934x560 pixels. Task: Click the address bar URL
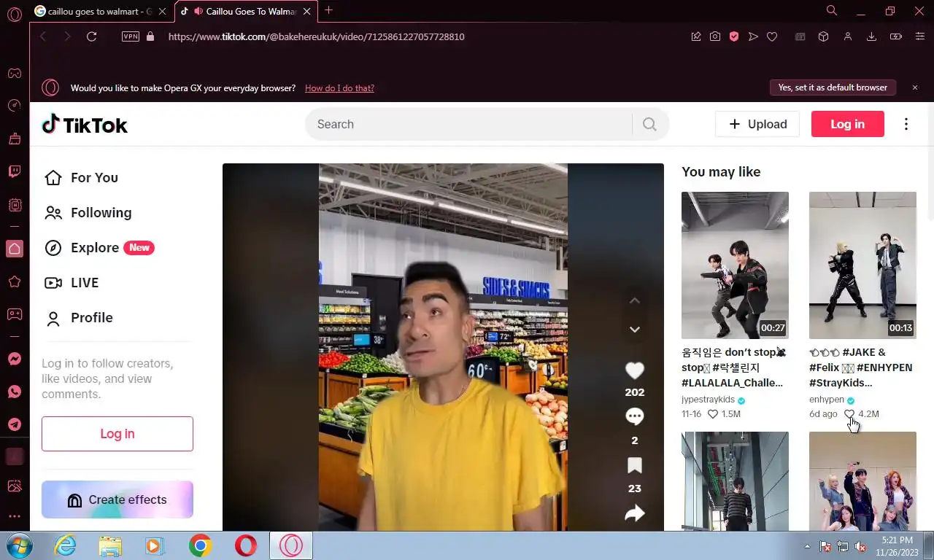point(316,36)
